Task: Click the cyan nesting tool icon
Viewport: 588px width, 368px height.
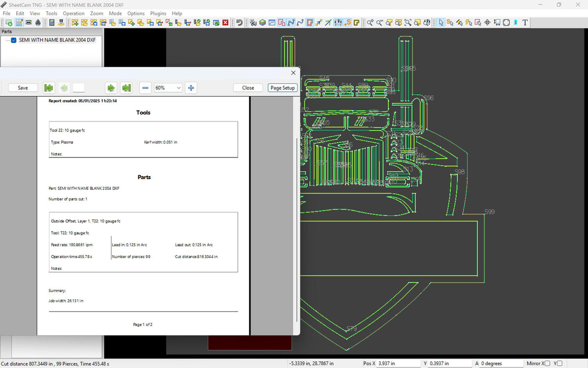Action: 515,23
